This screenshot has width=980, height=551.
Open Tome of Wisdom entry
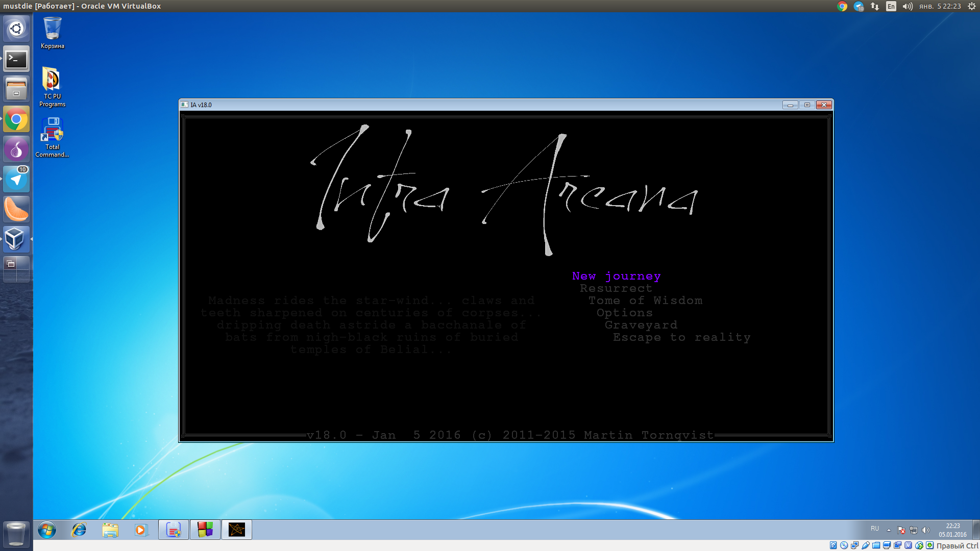(645, 300)
